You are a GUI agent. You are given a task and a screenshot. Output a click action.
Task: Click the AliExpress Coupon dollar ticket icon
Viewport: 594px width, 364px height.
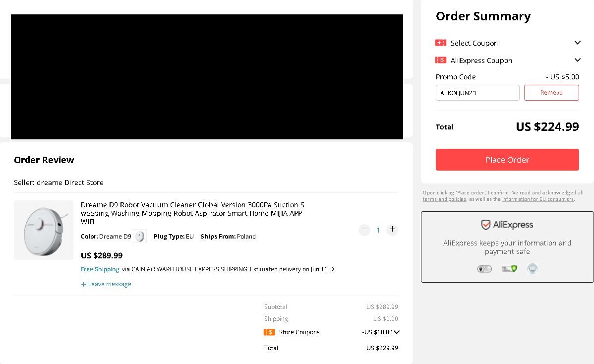coord(440,61)
